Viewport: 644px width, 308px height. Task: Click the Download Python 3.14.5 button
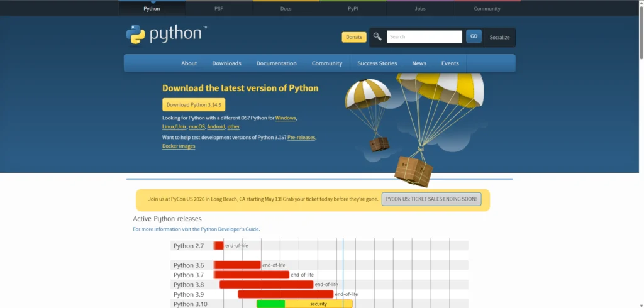pos(194,105)
